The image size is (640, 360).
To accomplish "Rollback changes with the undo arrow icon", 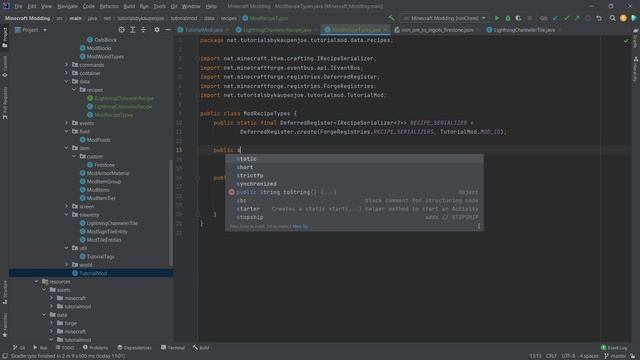I will tap(599, 18).
